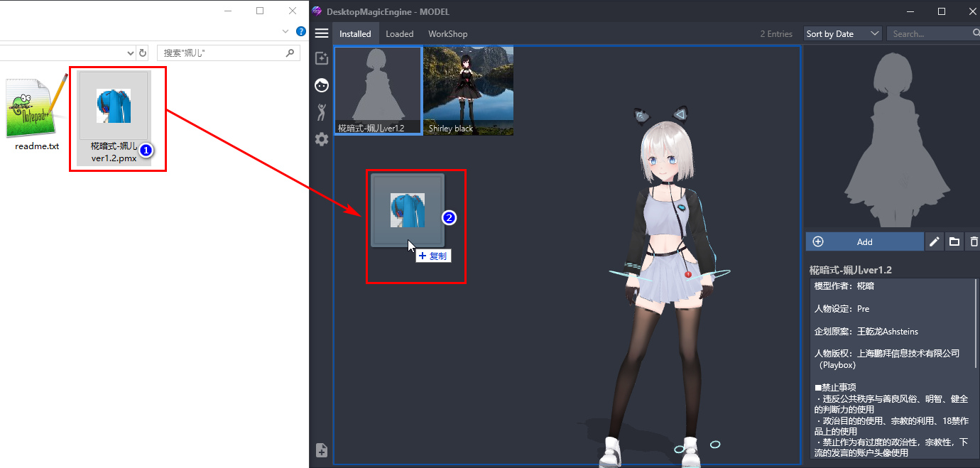Select the readme.txt Notepad++ file icon

36,107
